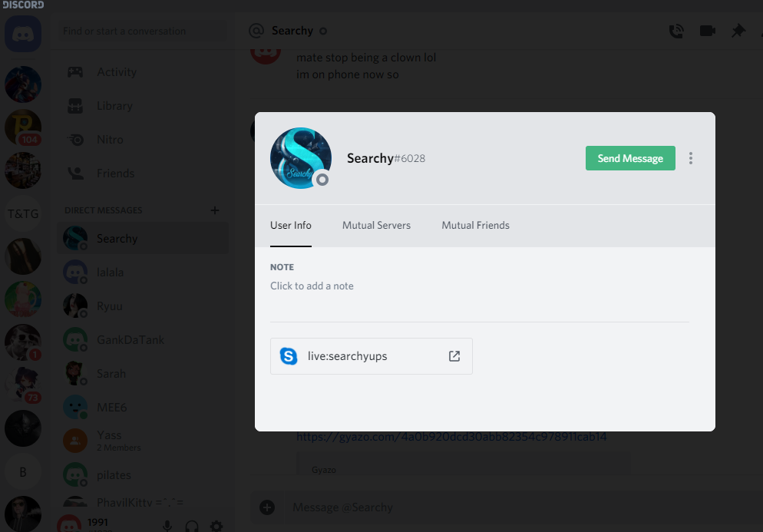763x532 pixels.
Task: Open the B server icon
Action: click(x=23, y=471)
